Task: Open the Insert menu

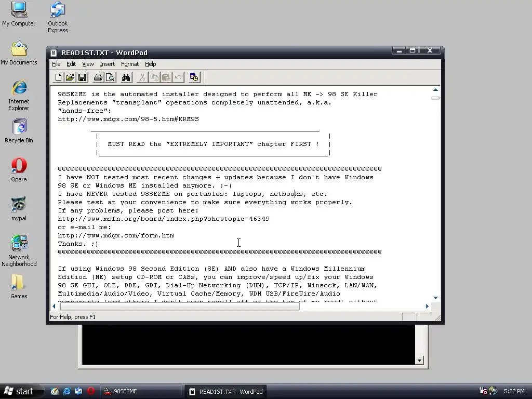Action: pos(107,64)
